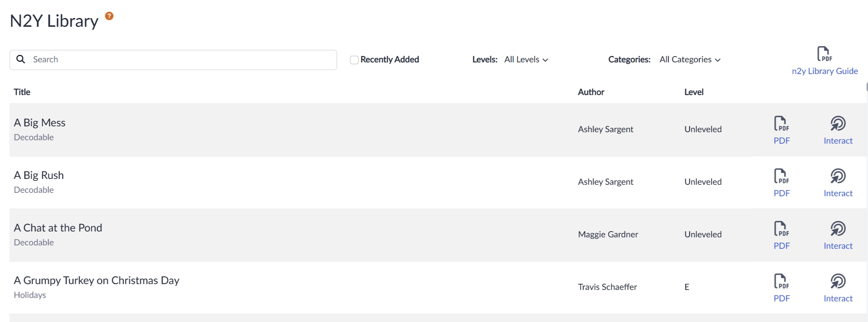Click level 'E' for A Grumpy Turkey
The width and height of the screenshot is (868, 322).
pyautogui.click(x=687, y=287)
